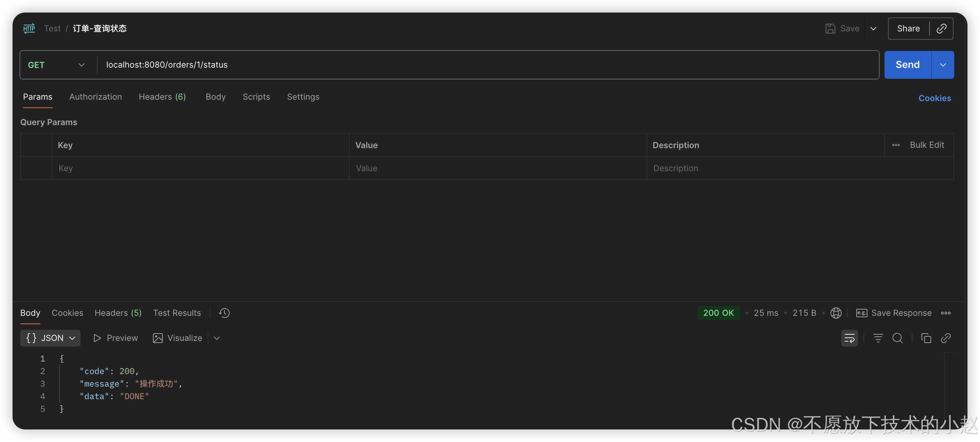Click the copy link icon beside Share
The width and height of the screenshot is (980, 442).
(x=941, y=29)
